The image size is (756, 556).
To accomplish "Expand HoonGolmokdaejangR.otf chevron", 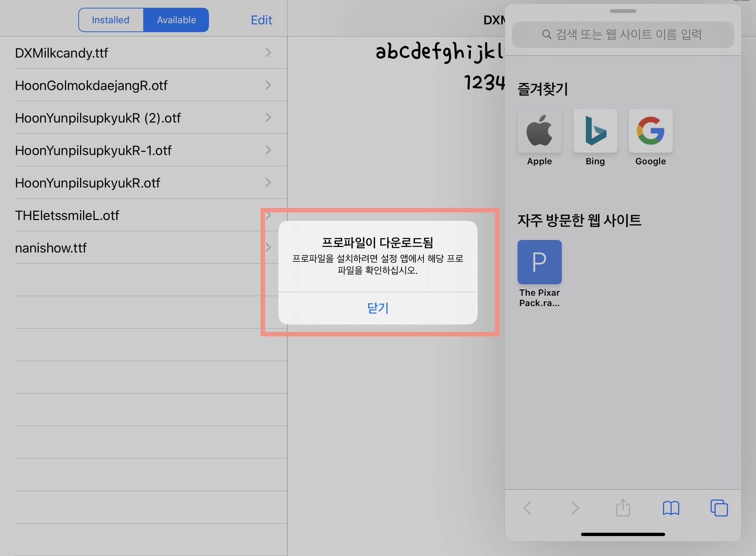I will point(268,85).
